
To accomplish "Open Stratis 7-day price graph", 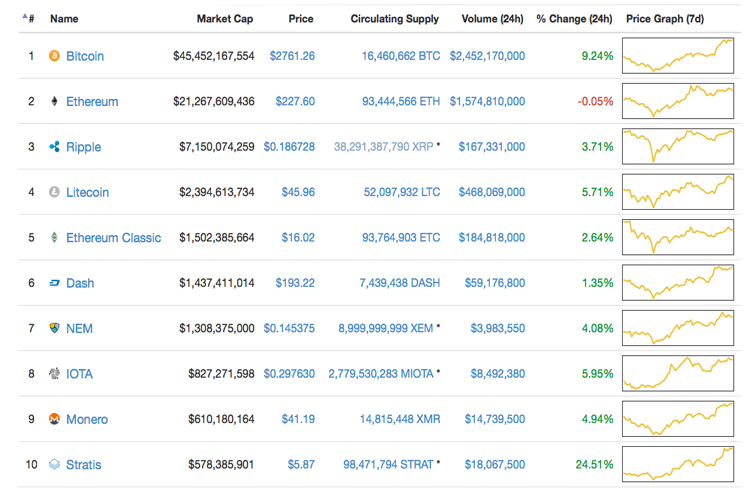I will 678,464.
